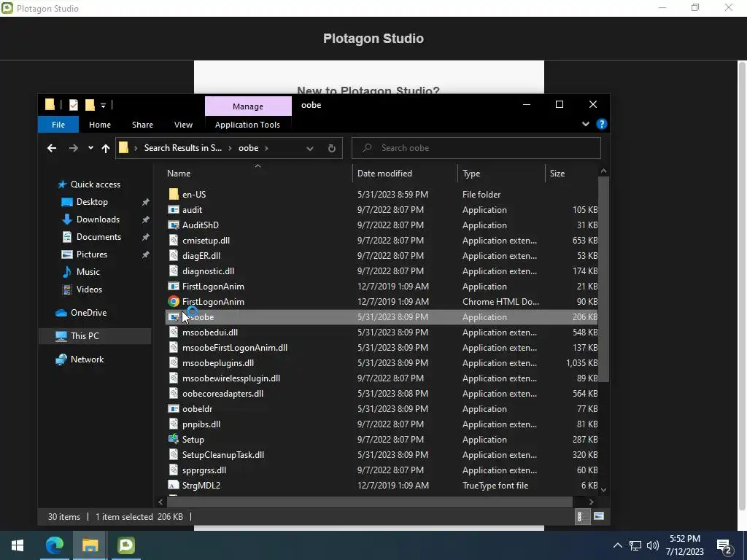Expand the recent locations dropdown arrow
This screenshot has width=747, height=560.
(x=90, y=148)
